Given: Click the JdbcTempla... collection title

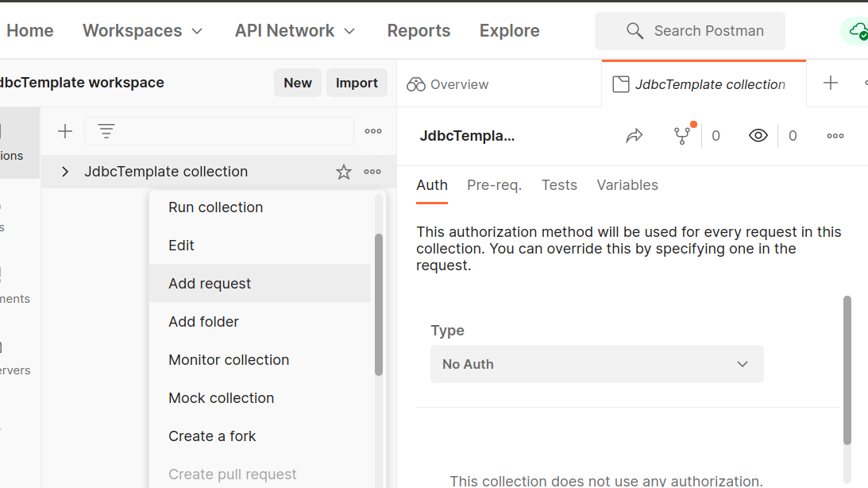Looking at the screenshot, I should tap(467, 136).
